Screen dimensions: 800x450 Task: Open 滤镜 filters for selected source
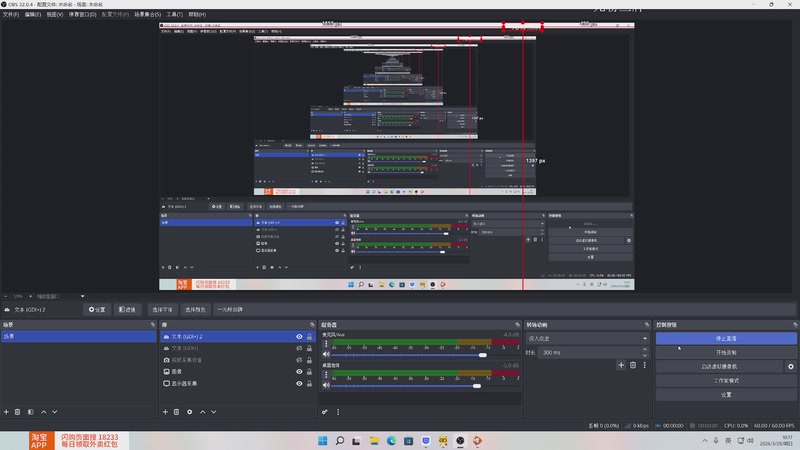pos(127,310)
